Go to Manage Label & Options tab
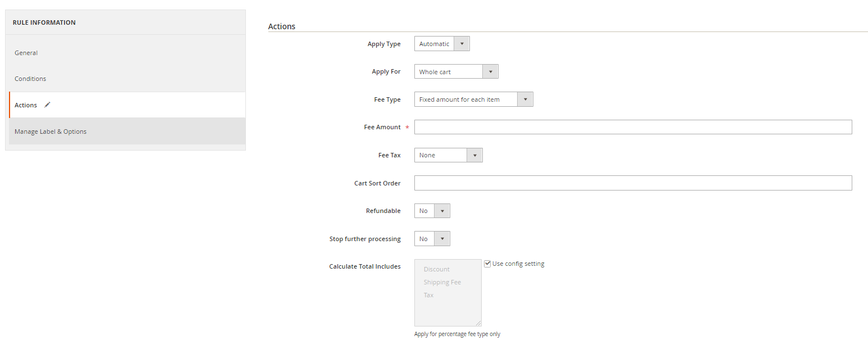868x349 pixels. pyautogui.click(x=51, y=132)
